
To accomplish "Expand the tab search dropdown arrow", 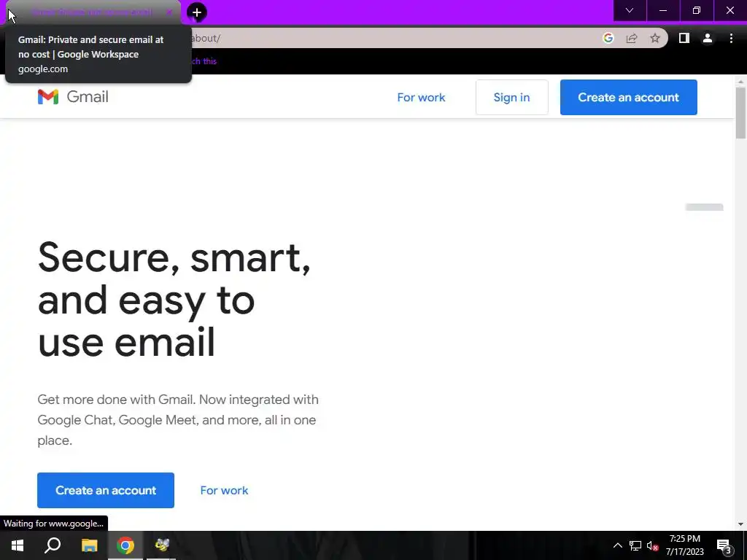I will tap(630, 10).
